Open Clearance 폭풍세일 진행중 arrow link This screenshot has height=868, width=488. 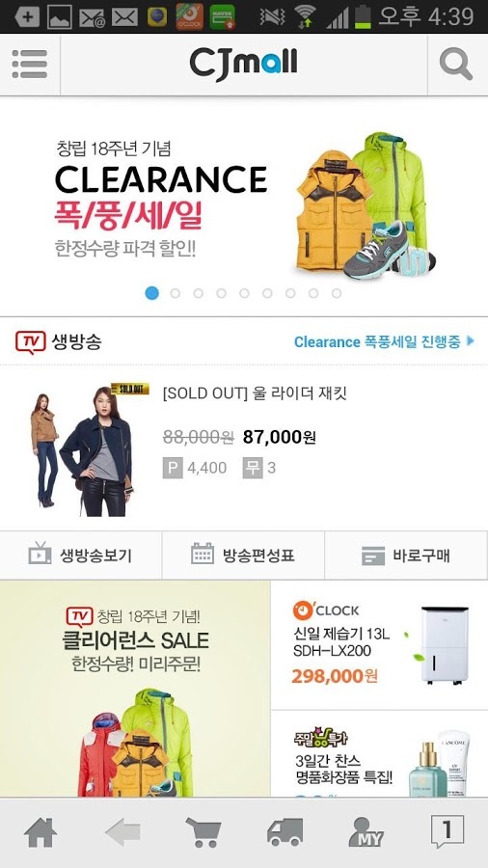pyautogui.click(x=384, y=341)
